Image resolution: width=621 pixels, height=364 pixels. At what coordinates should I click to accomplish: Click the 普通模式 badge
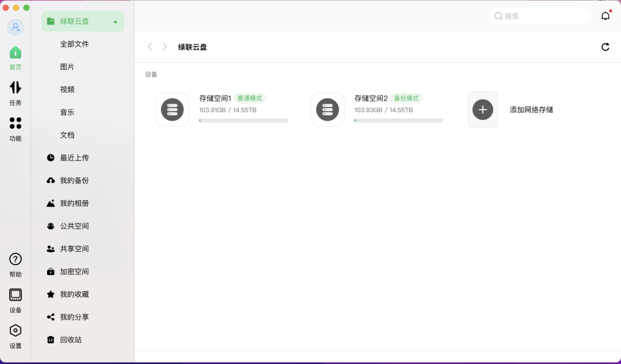click(x=250, y=98)
